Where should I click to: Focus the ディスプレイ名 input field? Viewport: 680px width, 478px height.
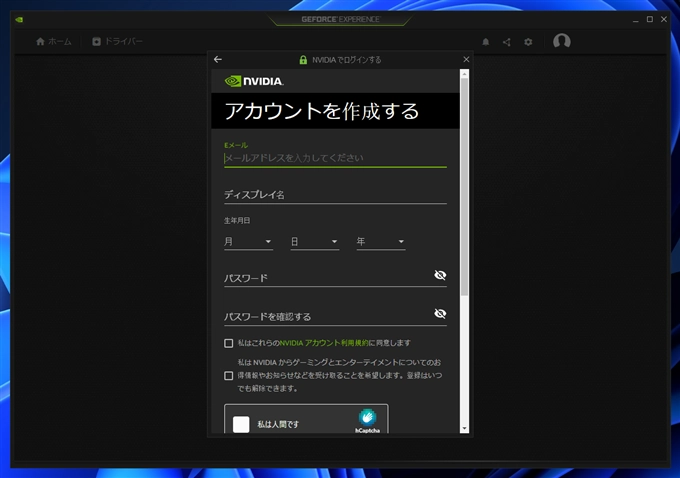(x=335, y=195)
